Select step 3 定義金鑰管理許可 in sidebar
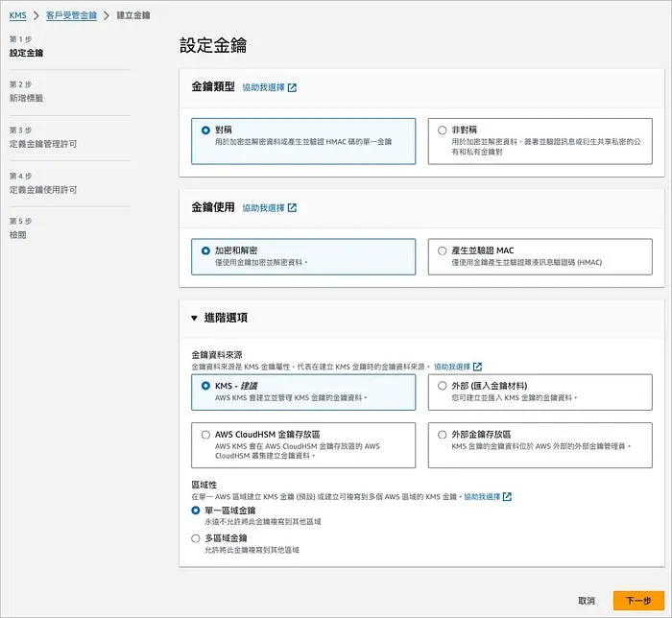This screenshot has height=618, width=672. (x=43, y=144)
